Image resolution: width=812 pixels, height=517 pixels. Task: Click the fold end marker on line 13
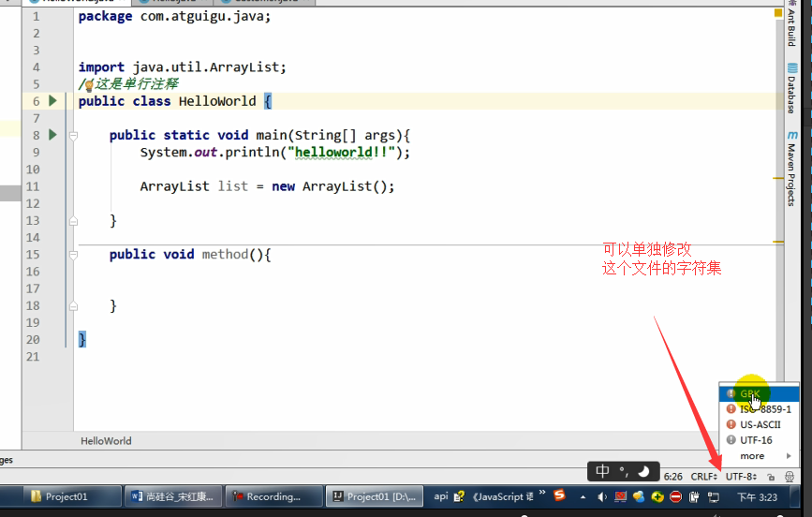[74, 221]
